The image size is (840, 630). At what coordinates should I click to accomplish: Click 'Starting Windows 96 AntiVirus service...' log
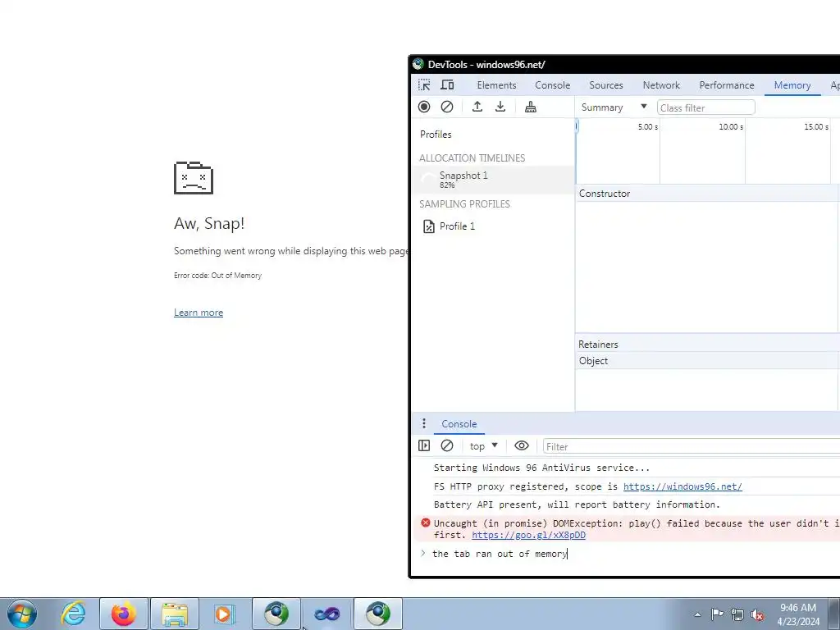point(541,468)
